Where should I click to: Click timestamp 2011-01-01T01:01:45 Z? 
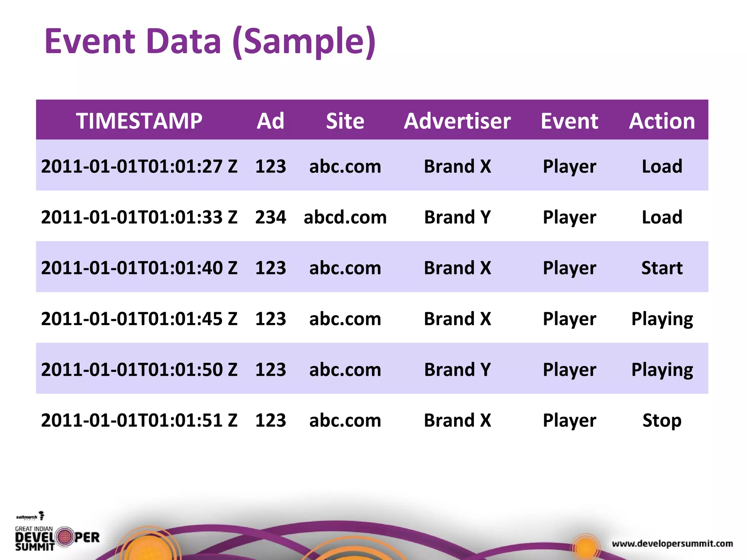139,319
